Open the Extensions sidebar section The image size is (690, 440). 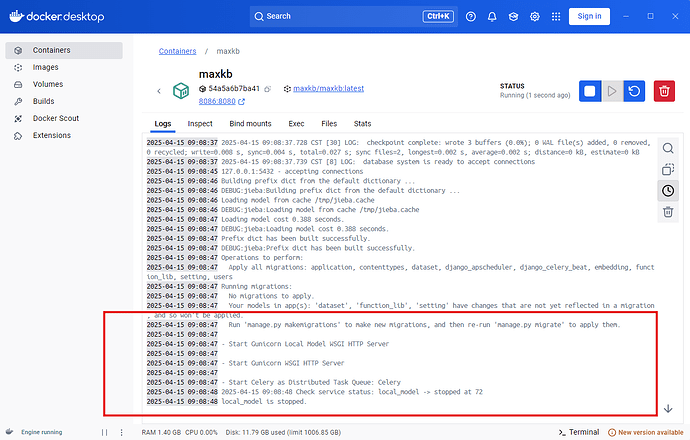pos(64,135)
